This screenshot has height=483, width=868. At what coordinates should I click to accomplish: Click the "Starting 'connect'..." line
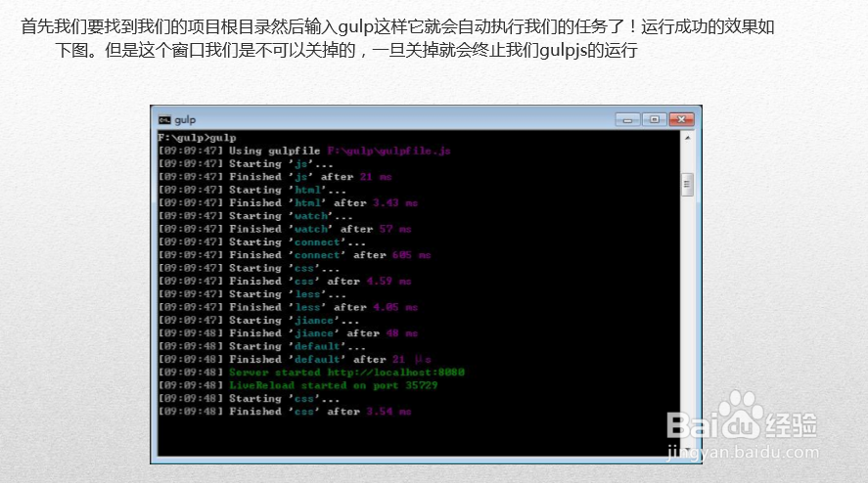262,241
